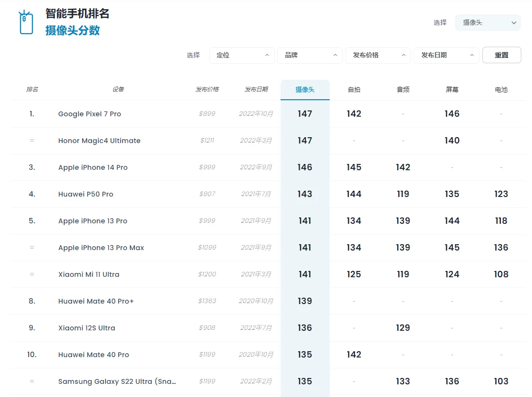Open Apple iPhone 13 Pro Max link
Screen dimensions: 532x397
point(101,248)
